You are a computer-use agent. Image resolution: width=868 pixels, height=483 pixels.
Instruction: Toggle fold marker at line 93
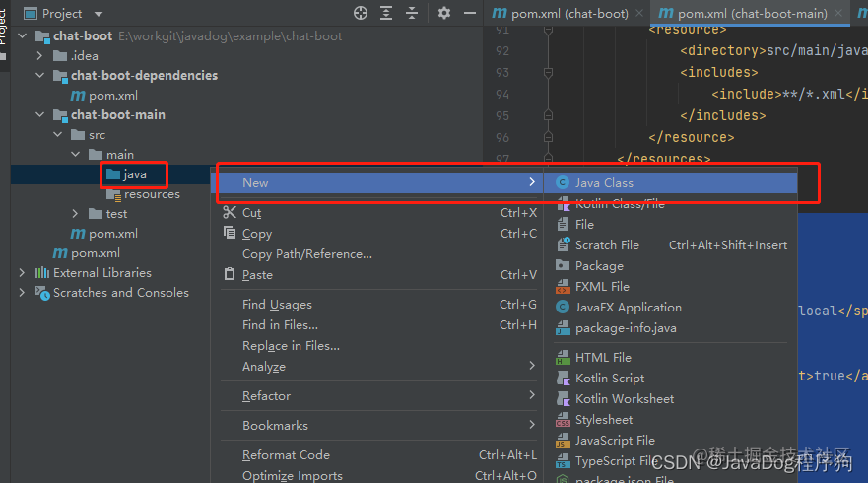tap(548, 73)
